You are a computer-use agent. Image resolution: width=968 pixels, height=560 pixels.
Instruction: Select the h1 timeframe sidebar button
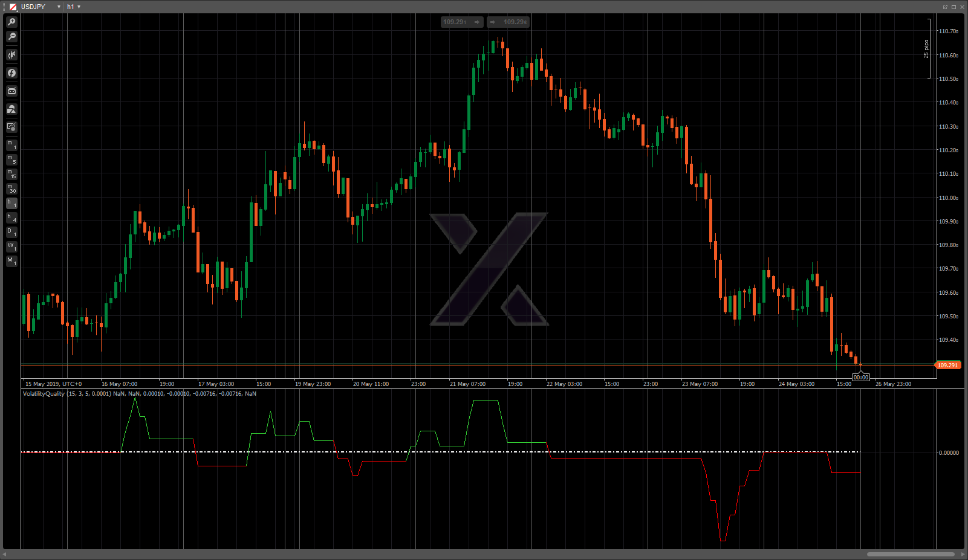pyautogui.click(x=11, y=203)
